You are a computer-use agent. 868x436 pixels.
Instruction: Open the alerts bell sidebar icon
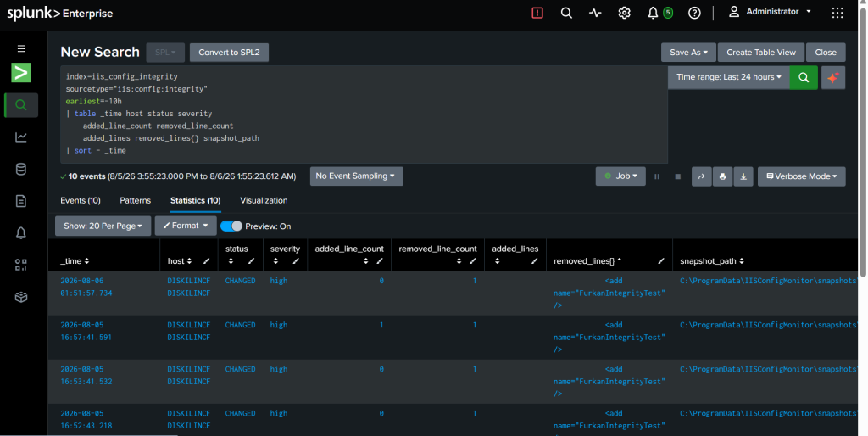21,232
